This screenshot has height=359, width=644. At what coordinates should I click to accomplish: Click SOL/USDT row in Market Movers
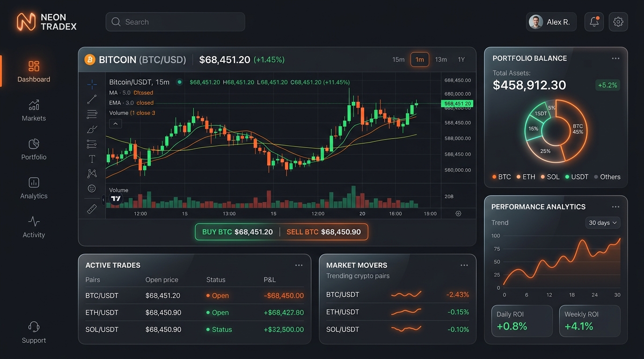pos(397,329)
